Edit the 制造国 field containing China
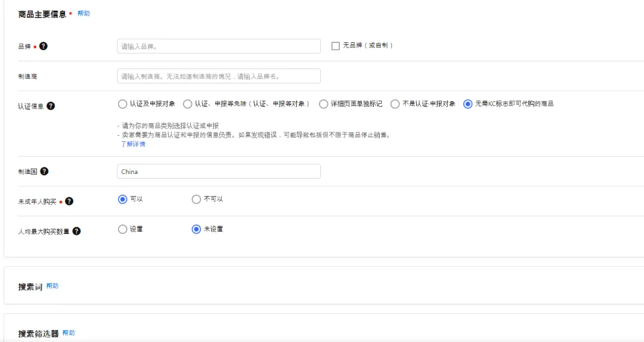The image size is (644, 342). click(x=219, y=171)
